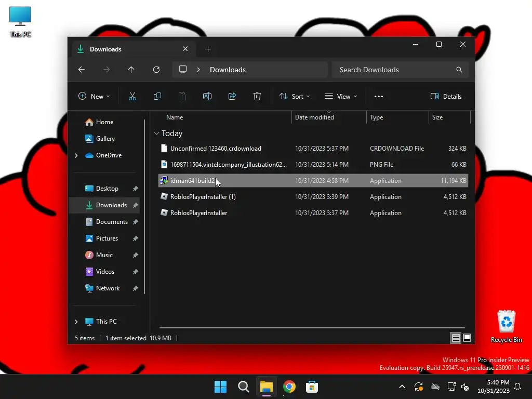
Task: Sort by Name column header
Action: click(175, 117)
